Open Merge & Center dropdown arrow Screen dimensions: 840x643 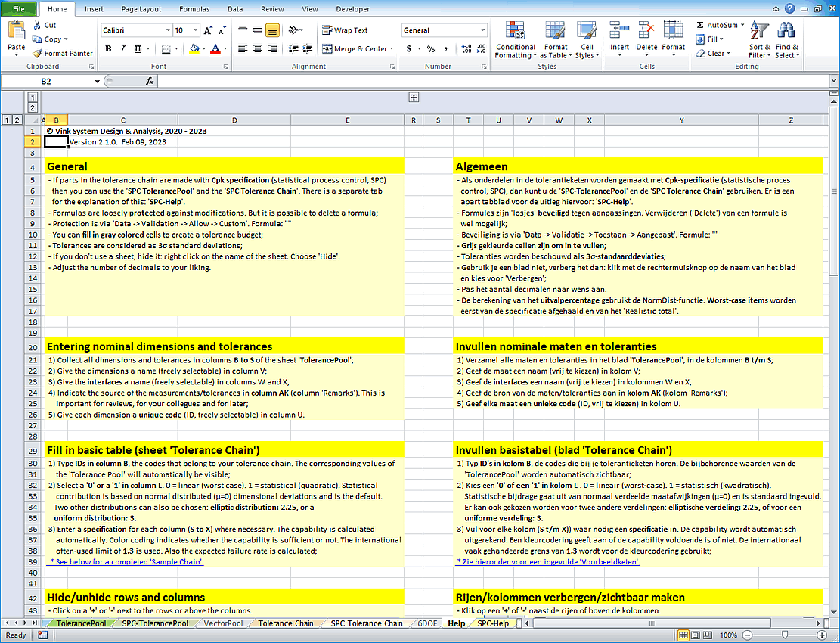(392, 48)
